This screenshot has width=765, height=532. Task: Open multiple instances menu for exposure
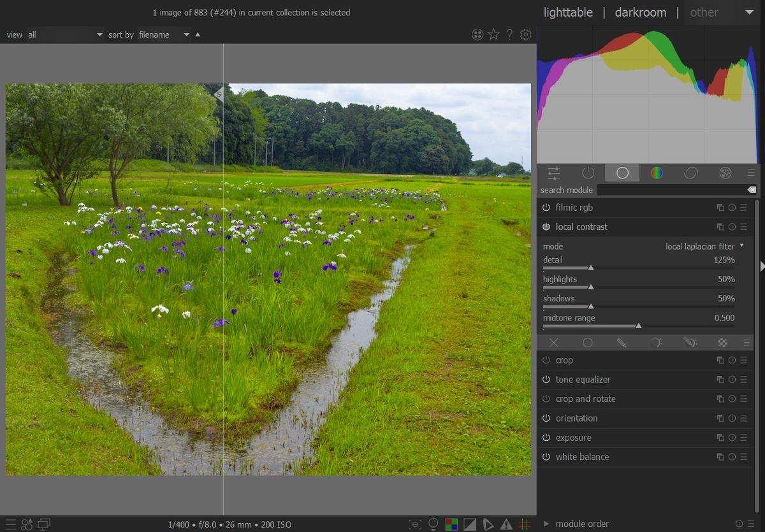pos(720,438)
